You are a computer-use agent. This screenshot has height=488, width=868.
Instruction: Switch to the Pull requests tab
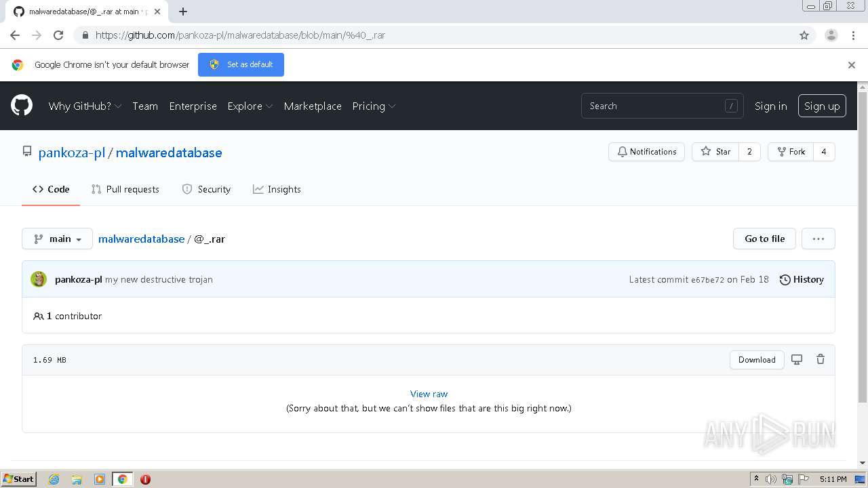tap(125, 189)
